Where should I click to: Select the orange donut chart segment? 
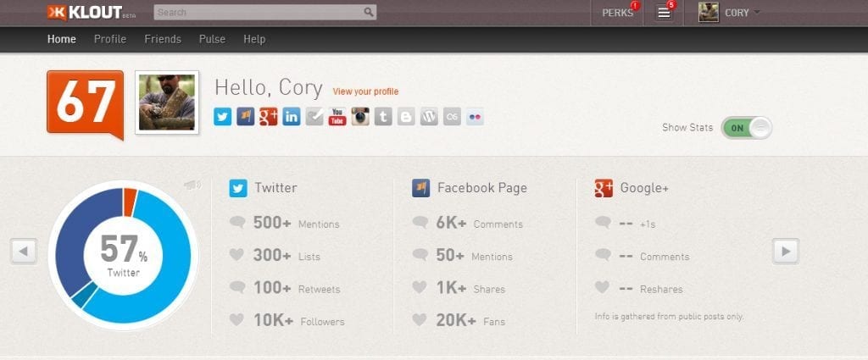pyautogui.click(x=130, y=202)
